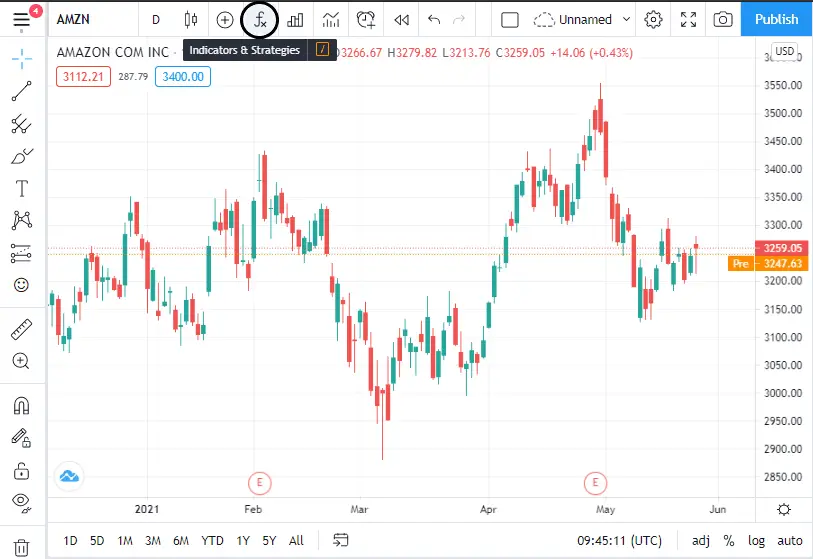Select the 1M date range
The height and width of the screenshot is (559, 813).
(x=125, y=541)
